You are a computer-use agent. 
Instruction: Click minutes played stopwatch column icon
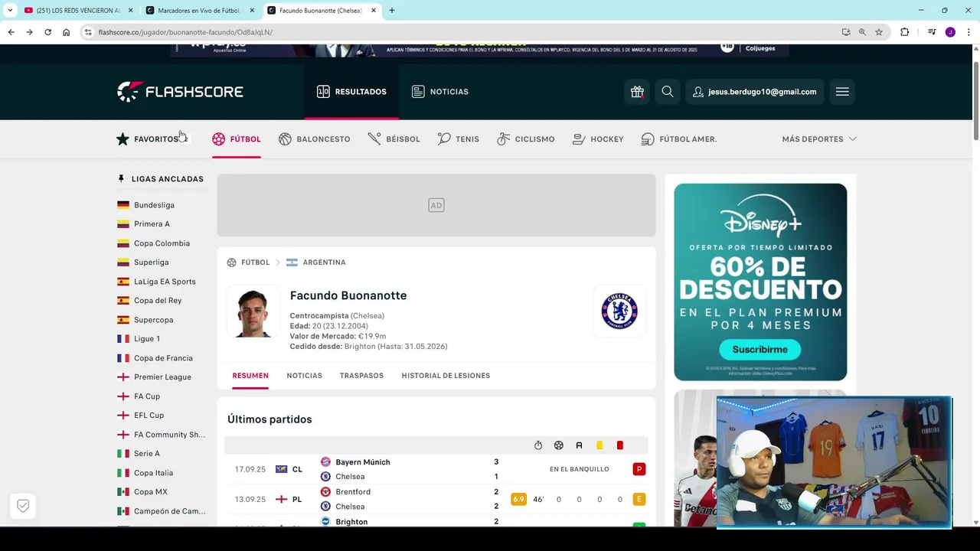pyautogui.click(x=538, y=445)
